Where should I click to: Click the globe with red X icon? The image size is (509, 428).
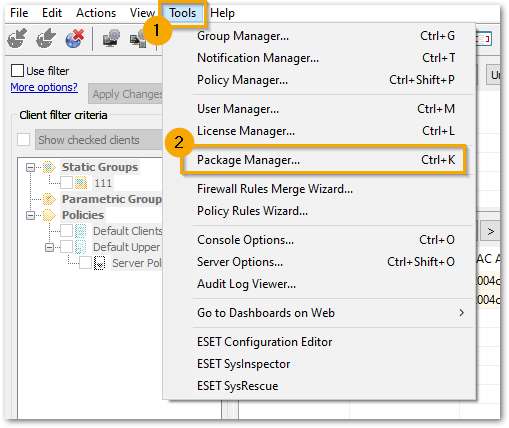click(x=75, y=38)
